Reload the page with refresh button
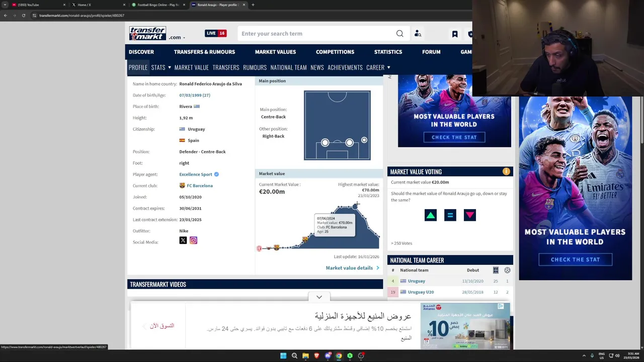 coord(24,16)
